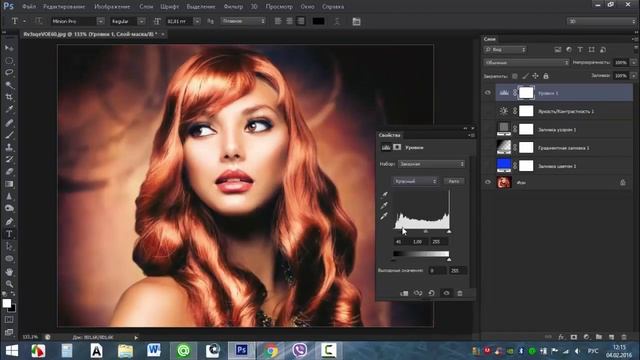Pick the gray point eyedropper in Levels
The image size is (640, 360).
(384, 206)
